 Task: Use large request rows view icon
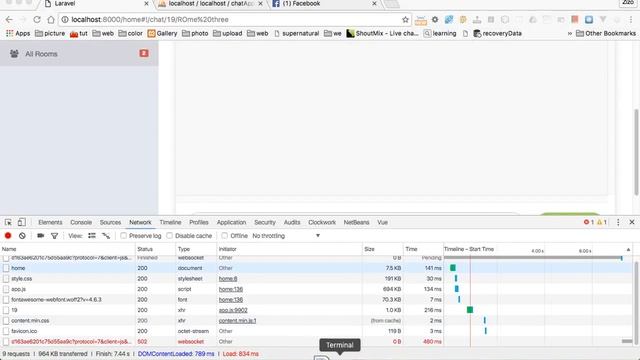pos(92,236)
